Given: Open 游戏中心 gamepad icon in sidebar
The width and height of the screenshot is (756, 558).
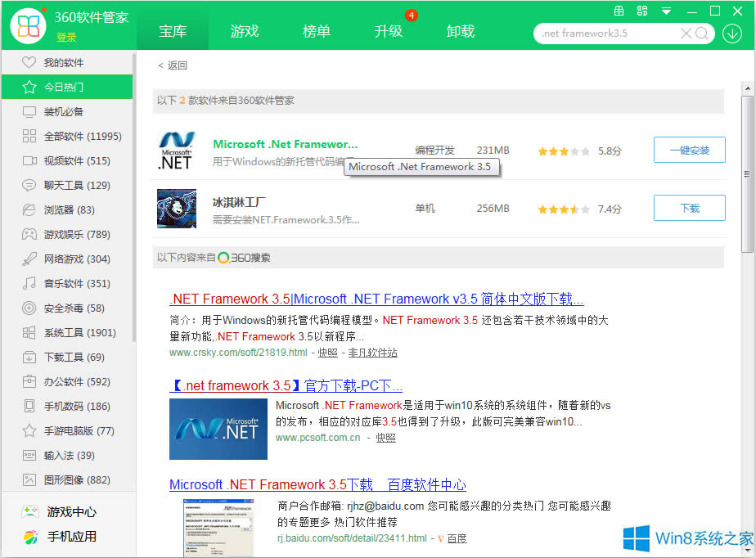Looking at the screenshot, I should click(29, 512).
